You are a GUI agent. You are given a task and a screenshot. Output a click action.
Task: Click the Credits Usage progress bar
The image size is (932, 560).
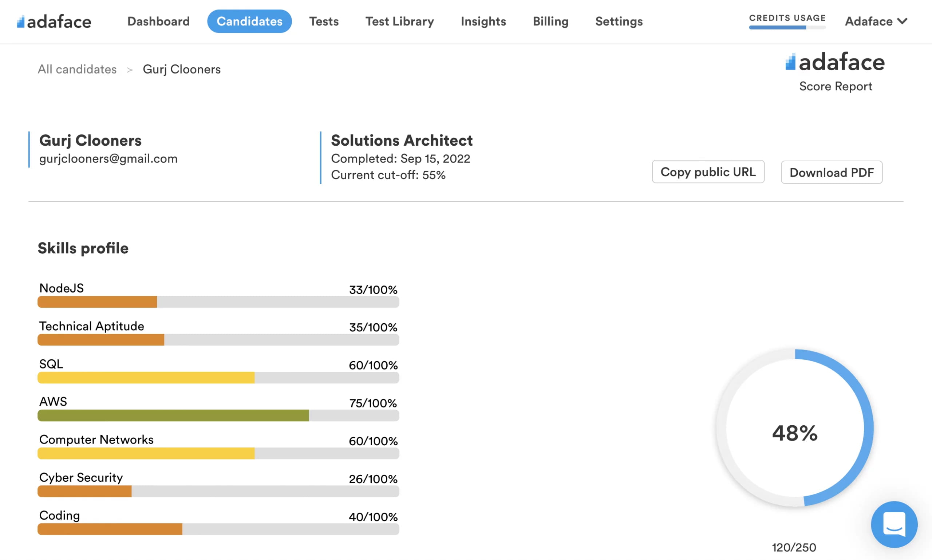tap(787, 27)
